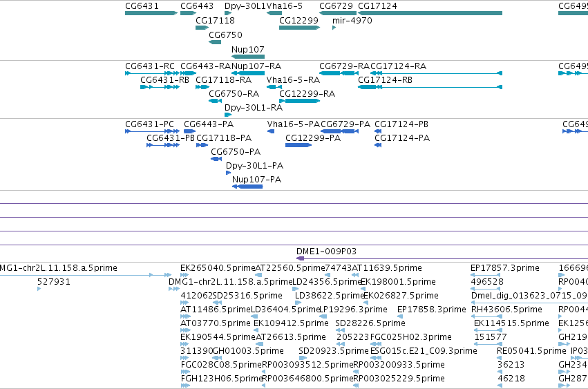
Task: Open protein label CG6431-PB
Action: 171,138
